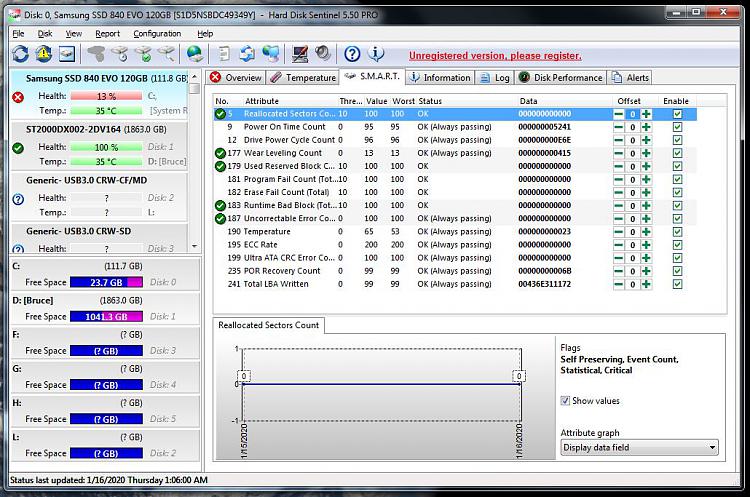Open the Disk menu
The width and height of the screenshot is (750, 497).
coord(45,34)
